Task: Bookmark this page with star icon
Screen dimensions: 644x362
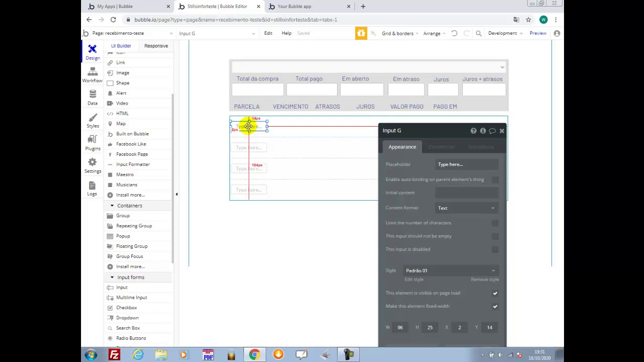Action: 528,20
